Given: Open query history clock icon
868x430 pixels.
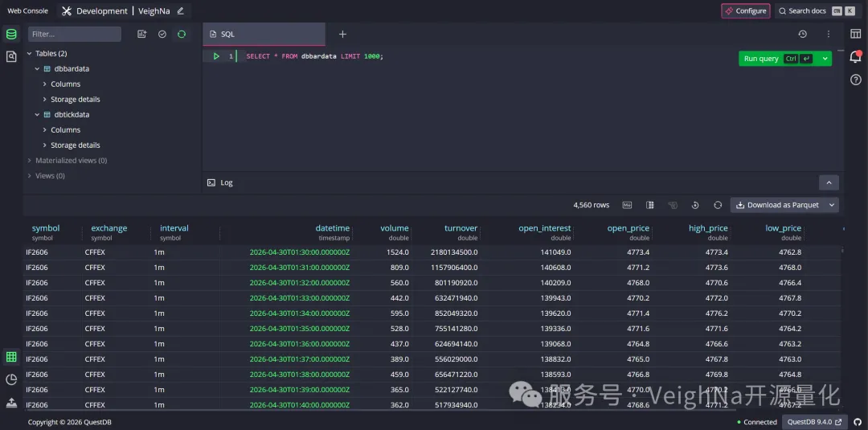Looking at the screenshot, I should click(x=803, y=35).
